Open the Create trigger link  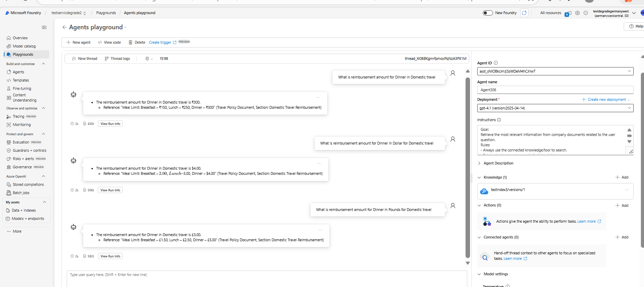point(163,42)
